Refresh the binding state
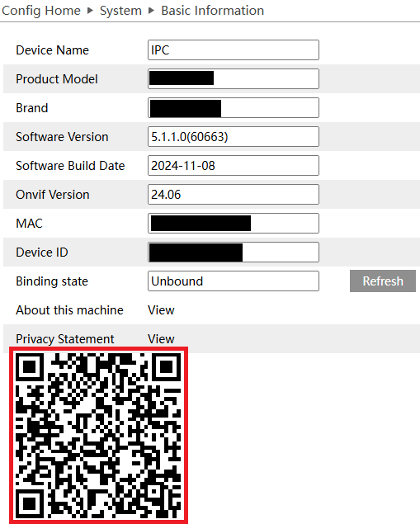This screenshot has width=420, height=524. [x=383, y=281]
